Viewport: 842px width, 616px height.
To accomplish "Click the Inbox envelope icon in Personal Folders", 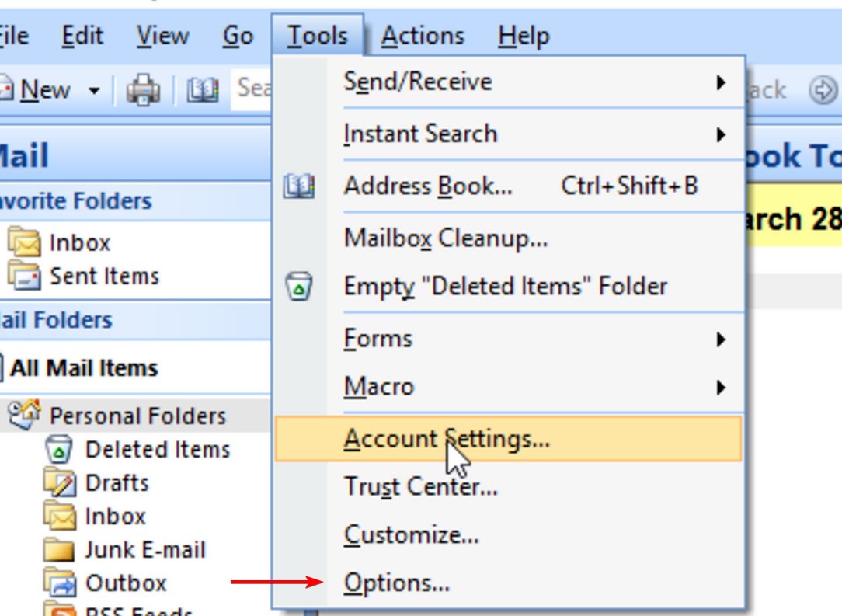I will (59, 515).
